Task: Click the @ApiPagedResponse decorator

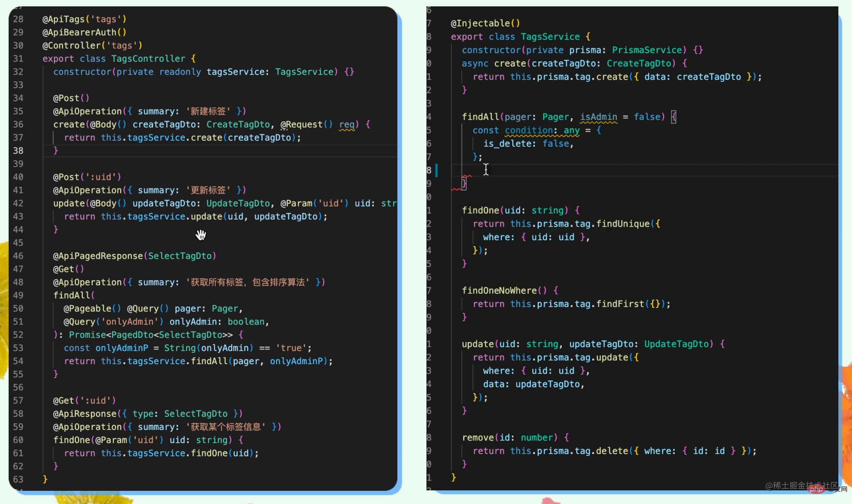Action: point(98,256)
